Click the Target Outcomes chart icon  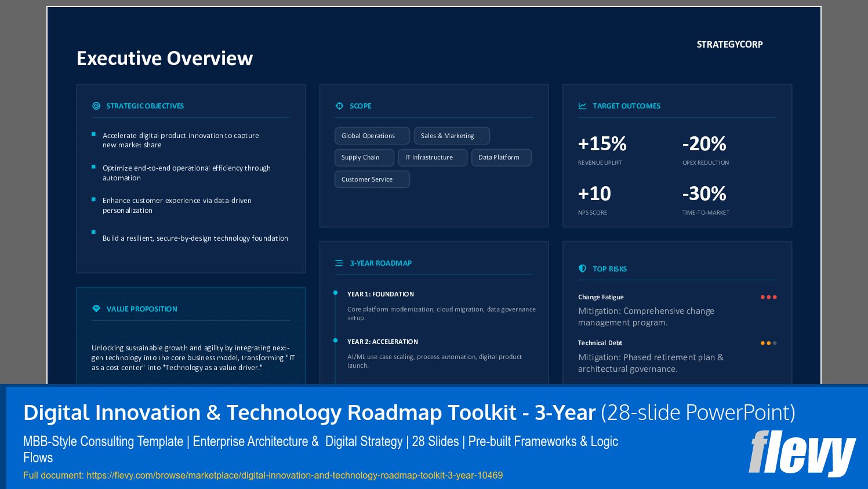[582, 106]
